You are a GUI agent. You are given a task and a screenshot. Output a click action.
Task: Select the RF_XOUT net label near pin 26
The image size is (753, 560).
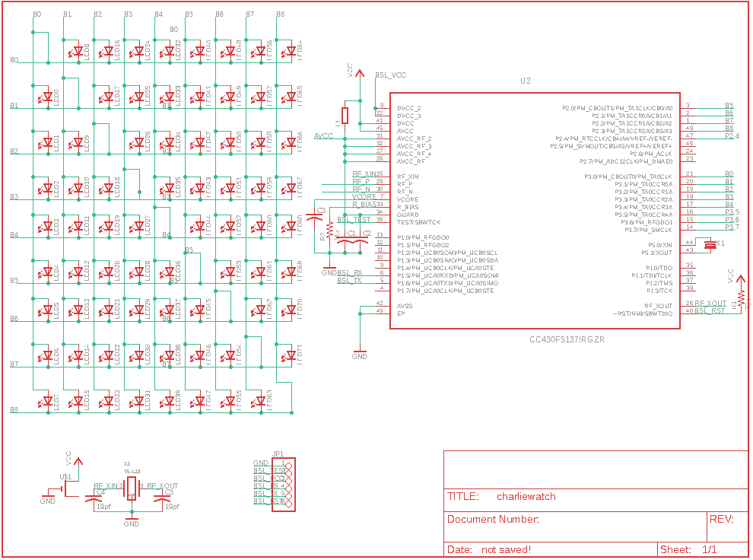point(710,304)
